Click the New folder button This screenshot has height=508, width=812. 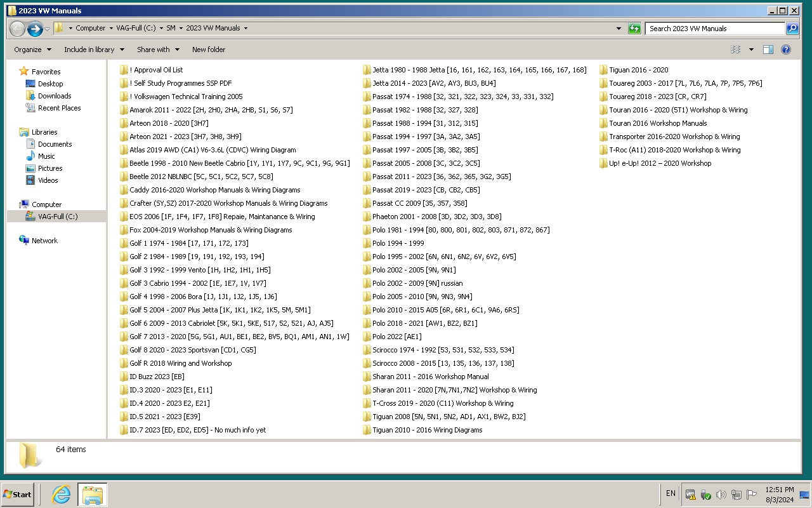(x=209, y=50)
